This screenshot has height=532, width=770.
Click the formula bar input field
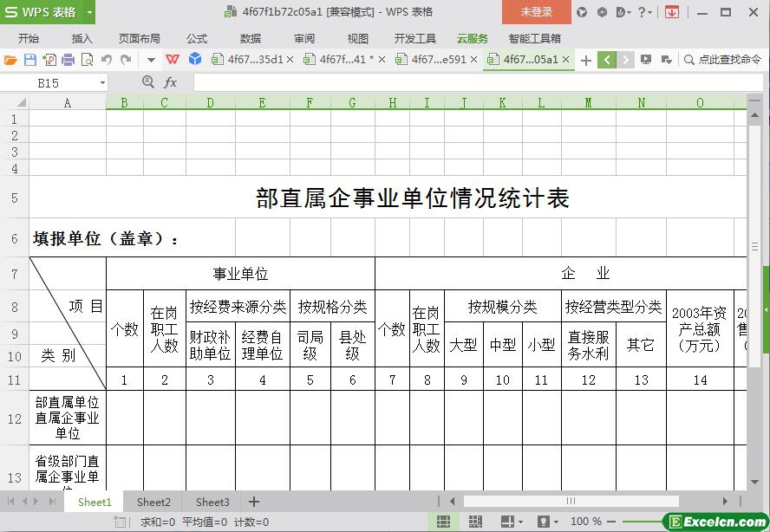[468, 82]
